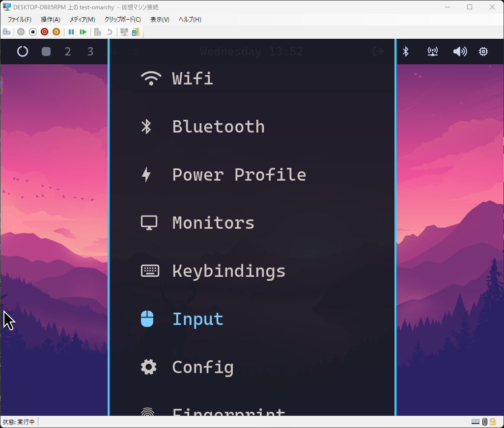
Task: Send Ctrl+Alt+Del using the first toolbar icon
Action: point(6,32)
